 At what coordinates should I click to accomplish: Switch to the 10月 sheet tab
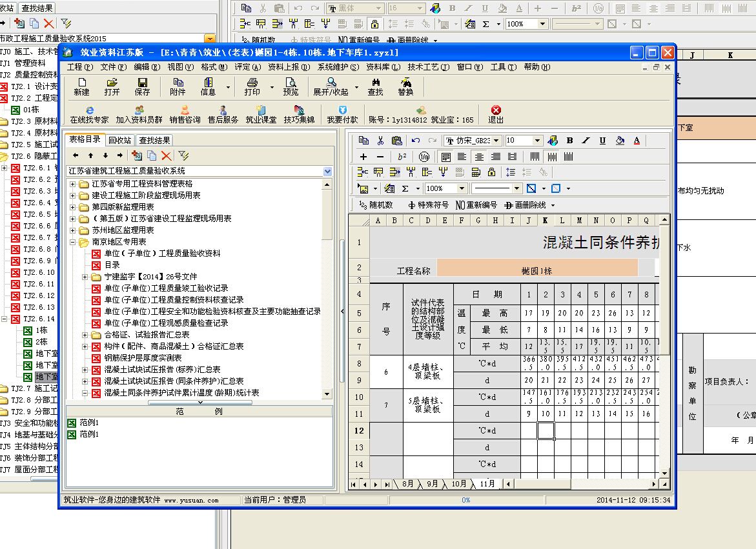(x=458, y=484)
